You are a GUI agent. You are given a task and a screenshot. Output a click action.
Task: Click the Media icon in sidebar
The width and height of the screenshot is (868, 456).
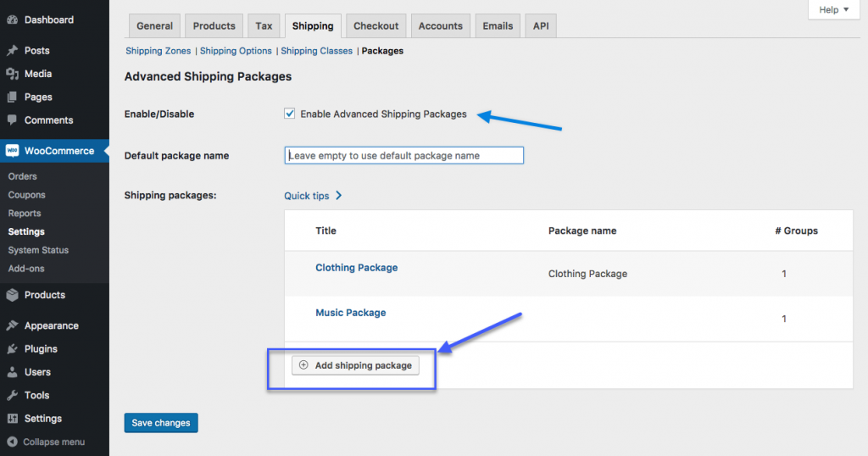[x=12, y=74]
